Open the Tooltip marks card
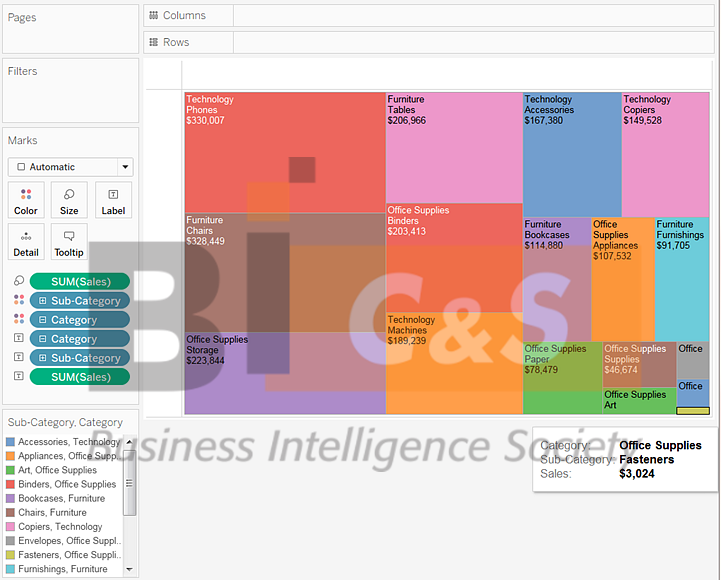The height and width of the screenshot is (580, 721). pyautogui.click(x=69, y=241)
